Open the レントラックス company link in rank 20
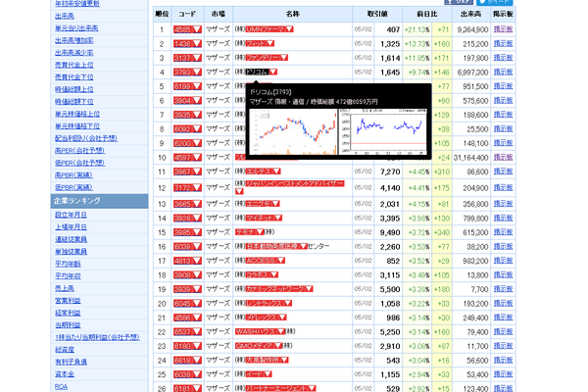 point(265,303)
